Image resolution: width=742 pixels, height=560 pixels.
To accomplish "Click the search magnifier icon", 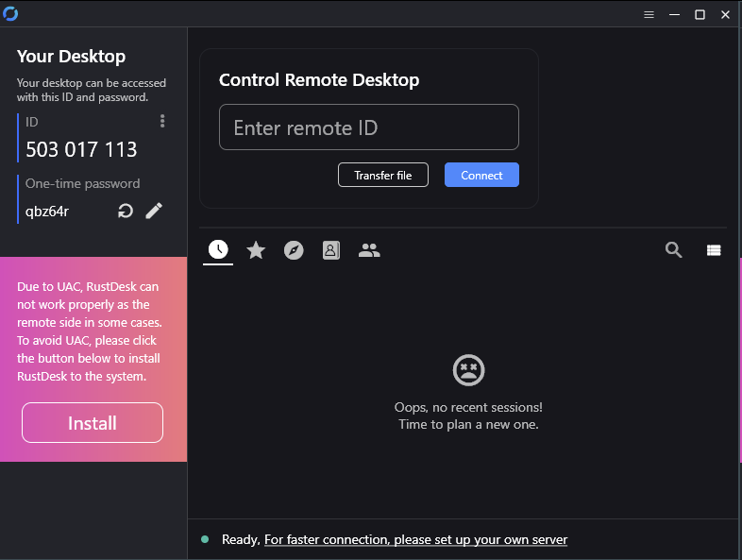I will (673, 250).
